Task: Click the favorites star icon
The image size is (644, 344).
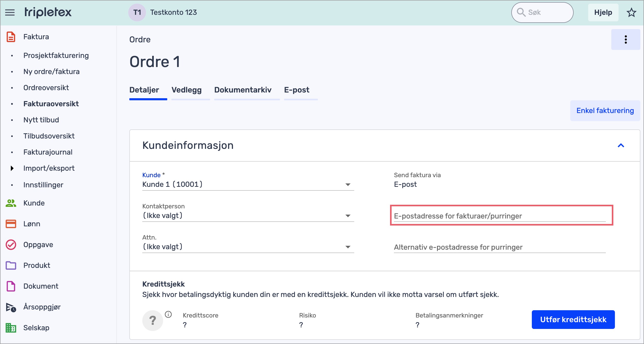Action: (631, 12)
